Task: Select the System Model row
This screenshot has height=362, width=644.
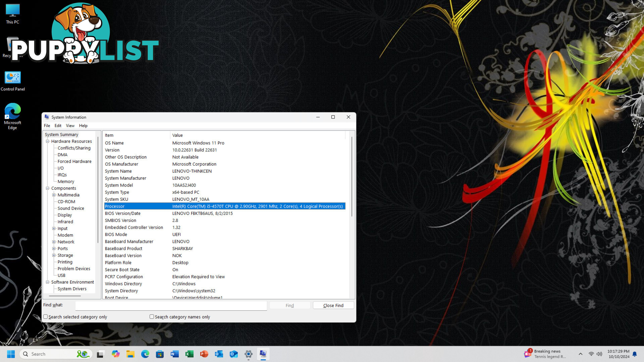Action: point(225,185)
